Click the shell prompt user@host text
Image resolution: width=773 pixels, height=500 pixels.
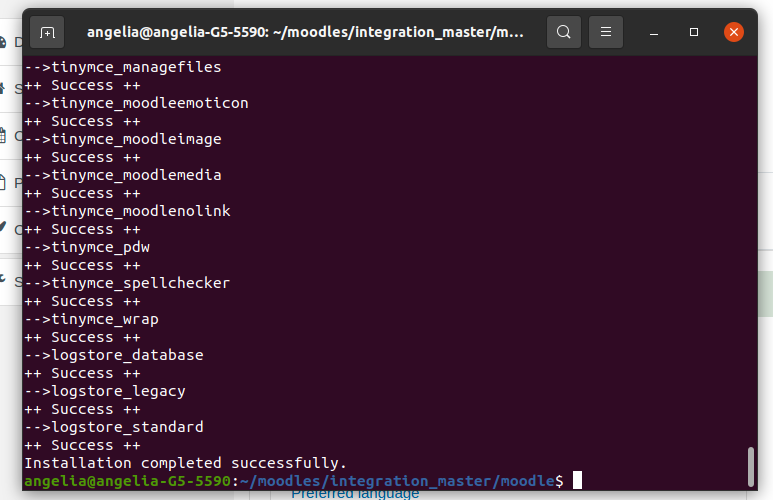(127, 481)
